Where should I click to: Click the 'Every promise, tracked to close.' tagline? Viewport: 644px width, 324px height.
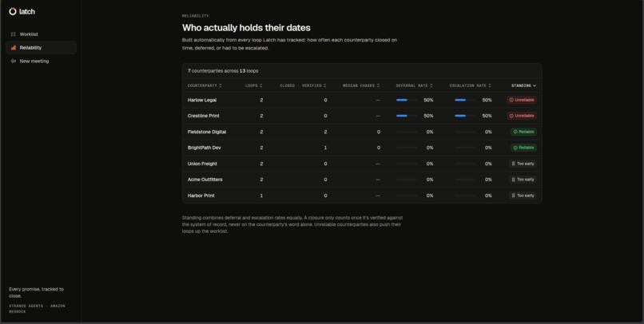(x=36, y=292)
